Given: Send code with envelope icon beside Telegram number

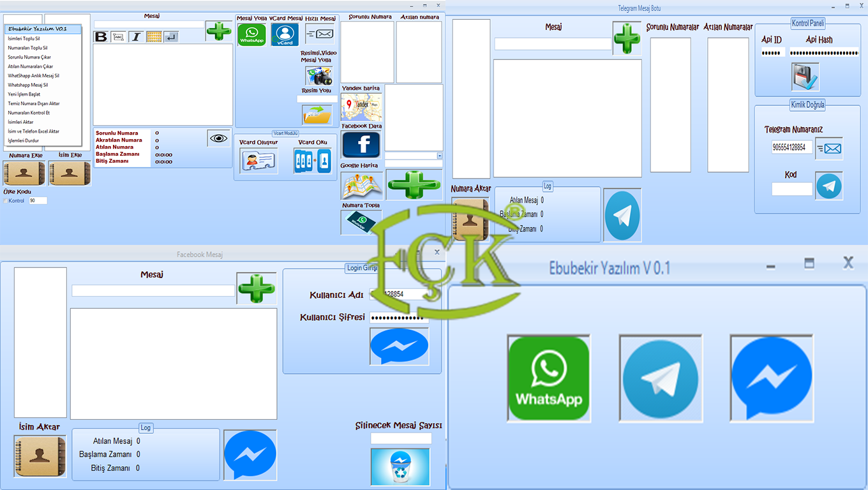Looking at the screenshot, I should 829,149.
